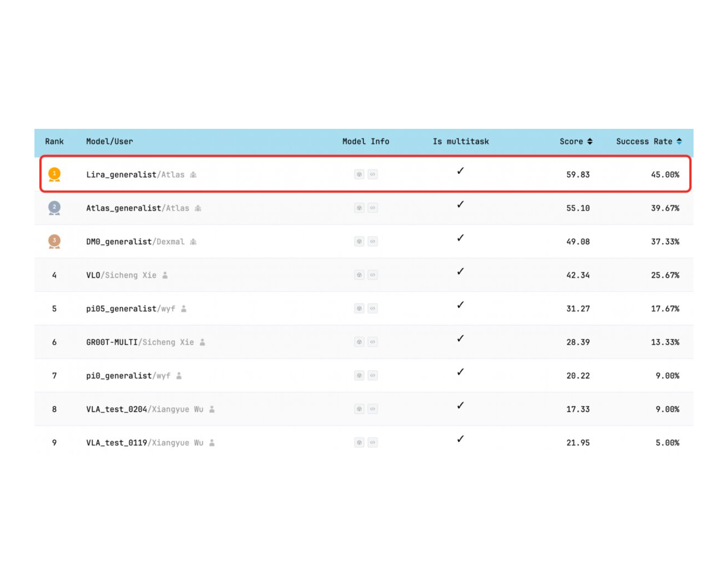The height and width of the screenshot is (585, 728).
Task: Click rank number 4
Action: click(54, 275)
